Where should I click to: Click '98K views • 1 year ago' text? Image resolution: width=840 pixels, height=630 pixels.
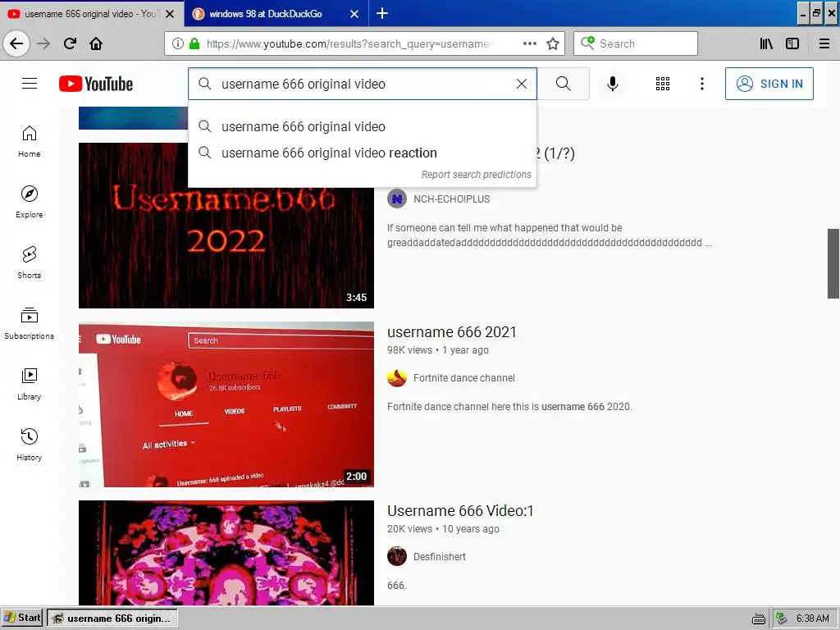(x=438, y=350)
